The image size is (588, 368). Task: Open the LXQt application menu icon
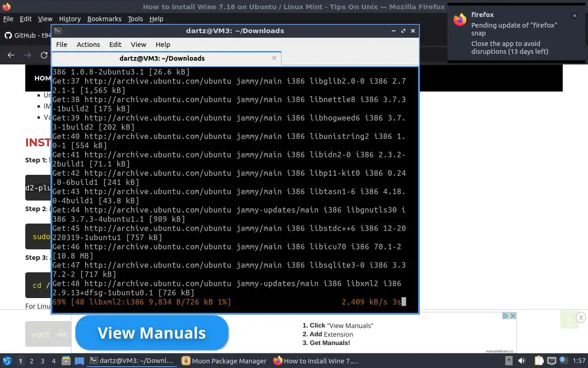(x=7, y=361)
